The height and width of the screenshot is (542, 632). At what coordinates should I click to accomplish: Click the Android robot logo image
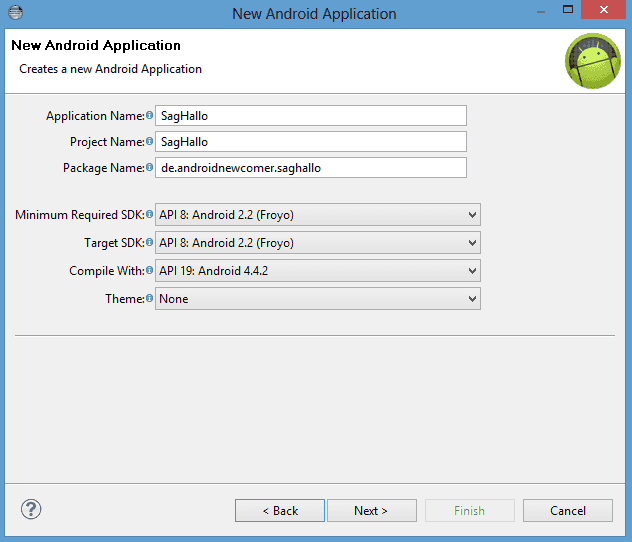point(593,61)
